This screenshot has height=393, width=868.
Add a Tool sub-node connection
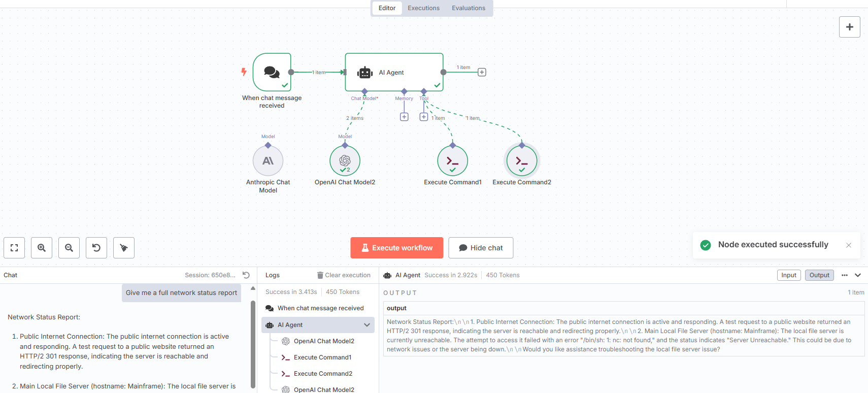(x=424, y=117)
